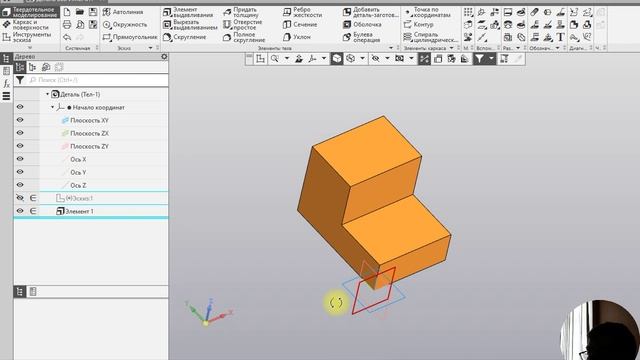
Task: Open the tree structure side tab
Action: click(6, 59)
